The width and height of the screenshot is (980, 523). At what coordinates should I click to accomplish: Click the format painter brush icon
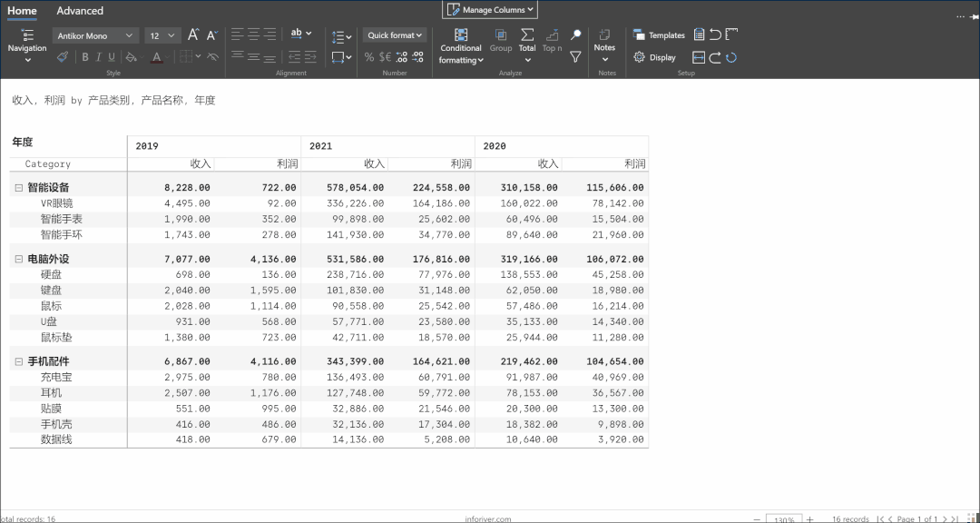point(62,57)
